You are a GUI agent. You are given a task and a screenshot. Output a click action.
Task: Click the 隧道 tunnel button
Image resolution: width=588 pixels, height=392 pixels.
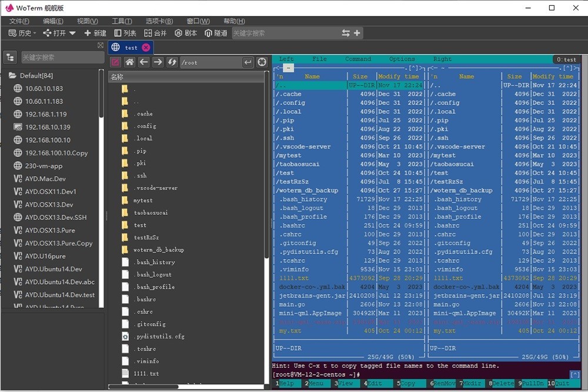click(x=216, y=33)
